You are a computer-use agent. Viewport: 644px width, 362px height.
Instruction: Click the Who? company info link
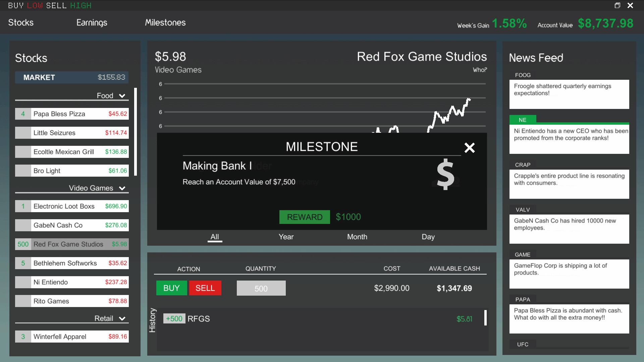coord(480,70)
